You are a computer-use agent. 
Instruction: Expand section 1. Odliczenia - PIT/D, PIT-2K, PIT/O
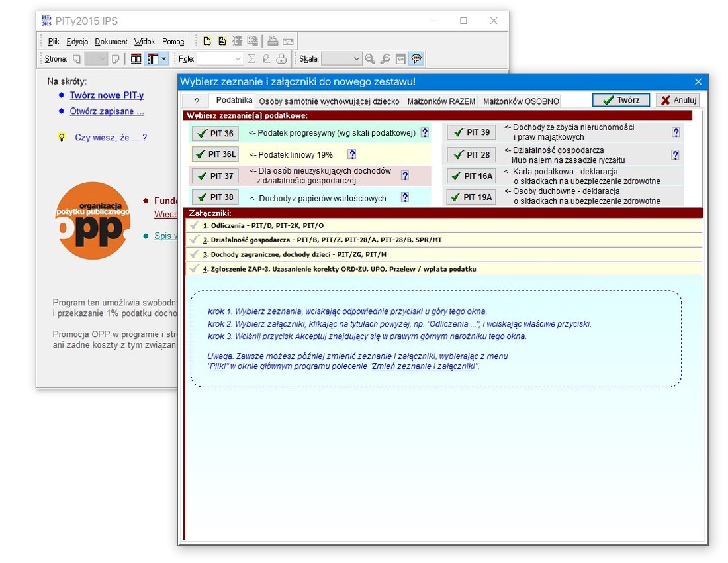tap(444, 226)
